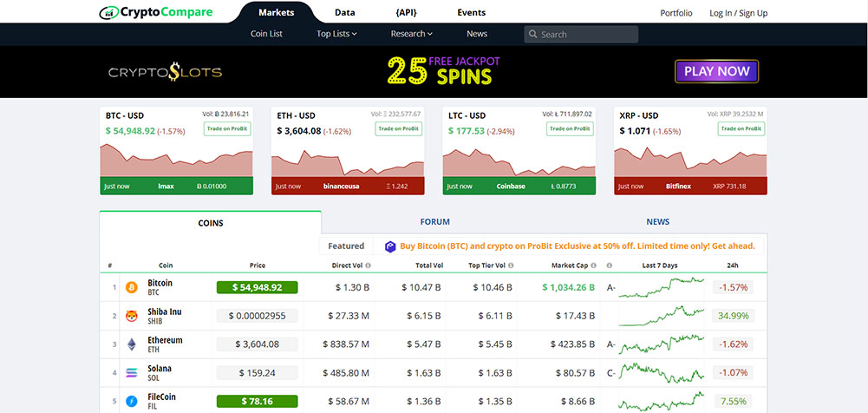This screenshot has height=413, width=868.
Task: Switch to the FORUM tab
Action: [435, 222]
